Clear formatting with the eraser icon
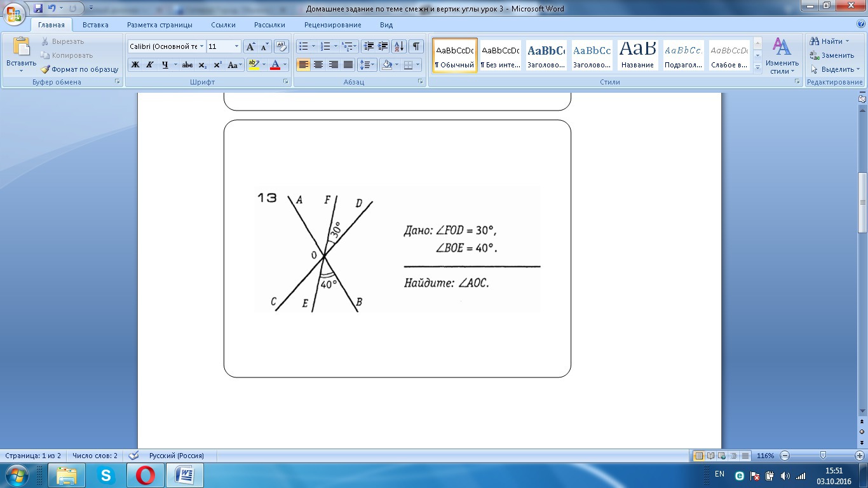The width and height of the screenshot is (868, 488). (281, 46)
